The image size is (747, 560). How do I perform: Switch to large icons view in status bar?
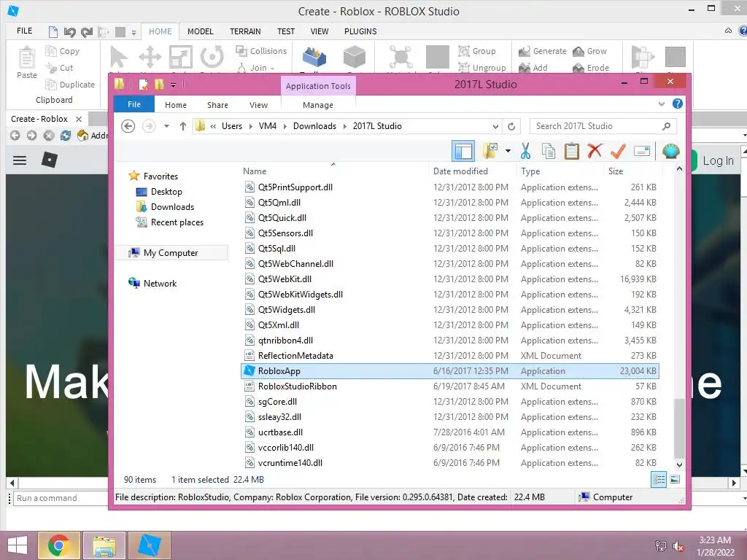tap(675, 480)
